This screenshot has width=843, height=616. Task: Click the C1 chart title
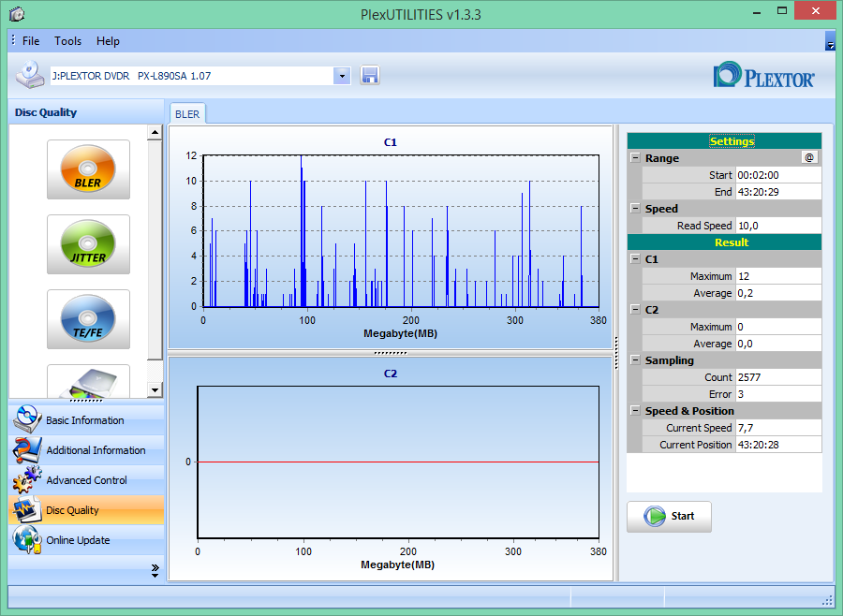(x=391, y=142)
